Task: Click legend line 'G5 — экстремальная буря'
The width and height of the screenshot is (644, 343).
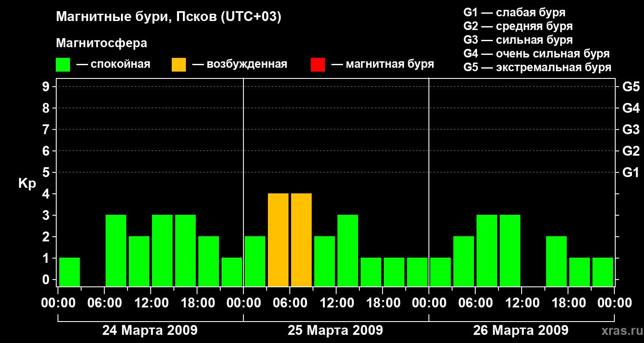Action: (538, 67)
